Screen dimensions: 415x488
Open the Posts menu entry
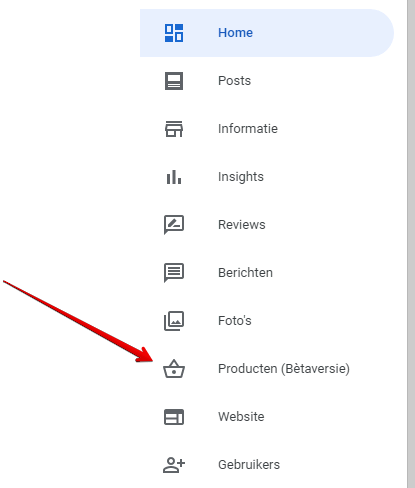pos(234,81)
